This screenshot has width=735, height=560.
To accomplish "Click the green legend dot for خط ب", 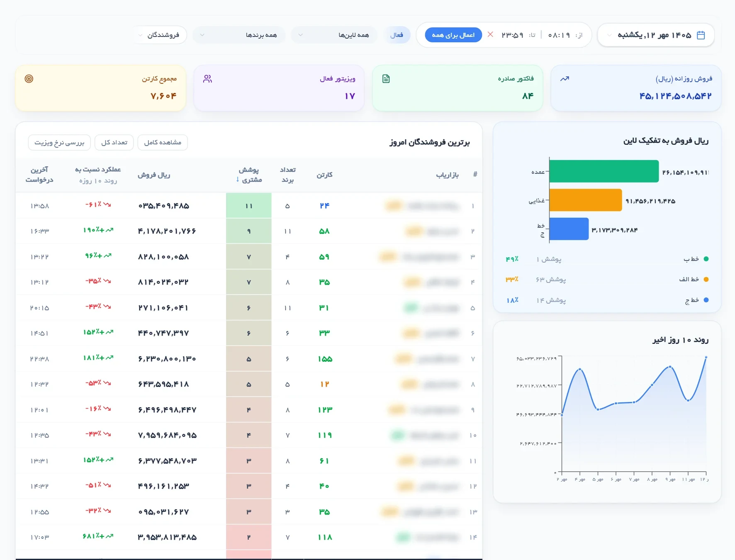I will (706, 259).
